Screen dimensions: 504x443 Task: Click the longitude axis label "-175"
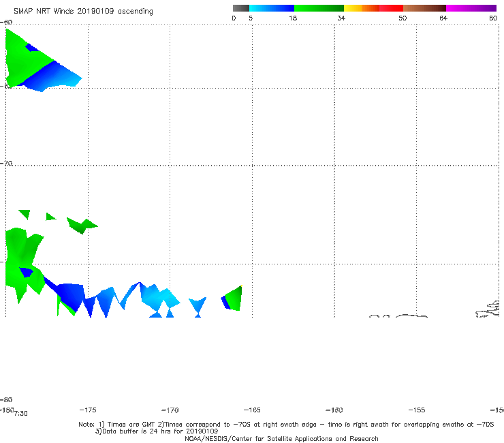pyautogui.click(x=88, y=410)
